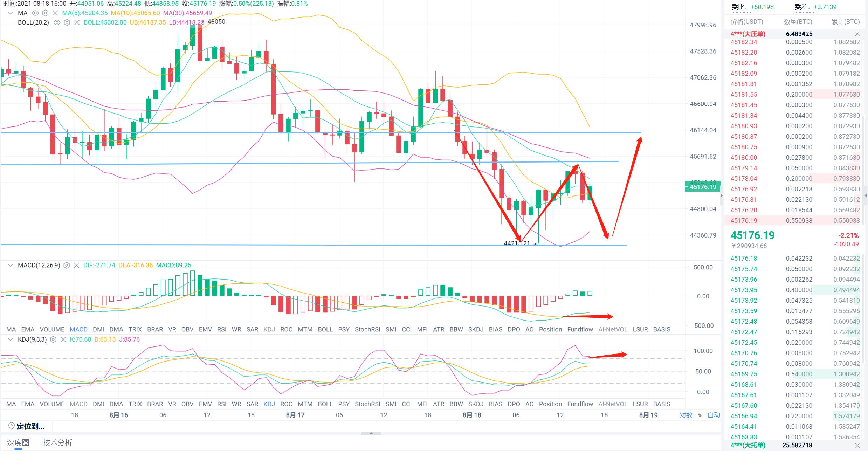Enable 对数 logarithmic scale
Screen dimensions: 868x454
(686, 415)
